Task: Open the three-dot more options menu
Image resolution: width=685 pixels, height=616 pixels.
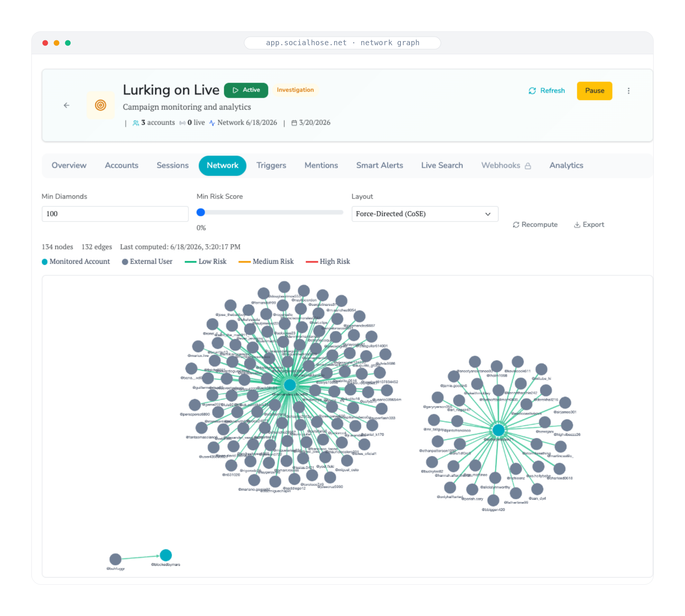Action: coord(628,91)
